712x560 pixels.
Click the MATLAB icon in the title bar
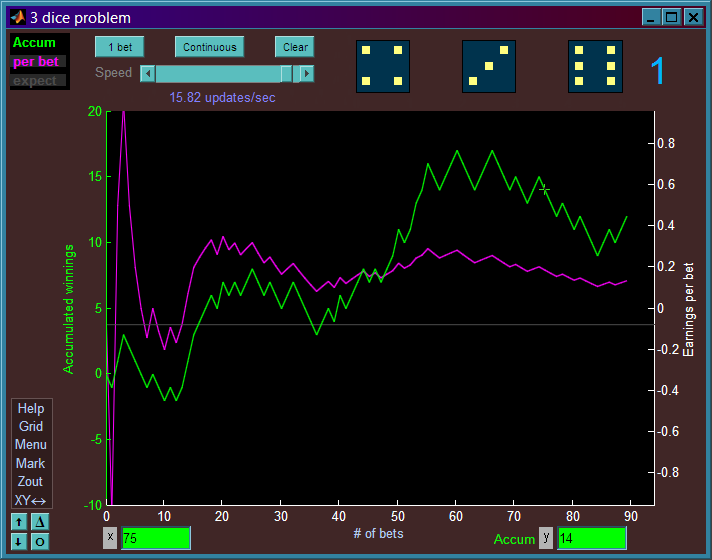[18, 18]
